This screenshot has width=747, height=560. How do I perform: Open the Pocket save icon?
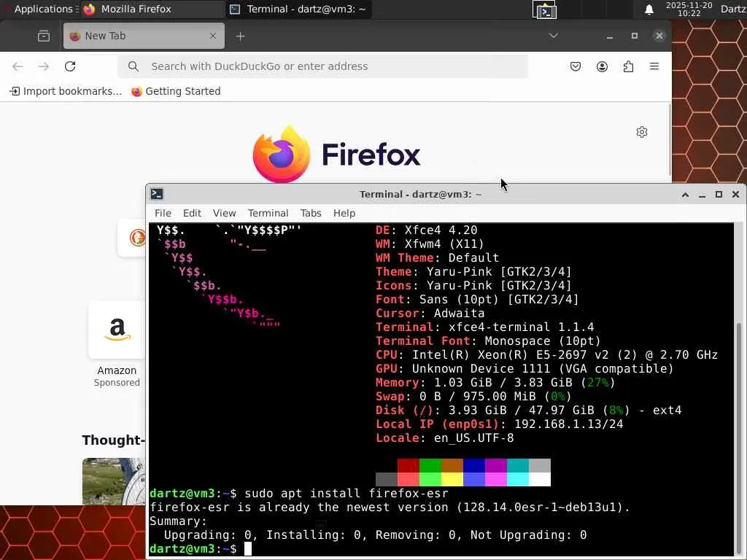click(x=576, y=66)
